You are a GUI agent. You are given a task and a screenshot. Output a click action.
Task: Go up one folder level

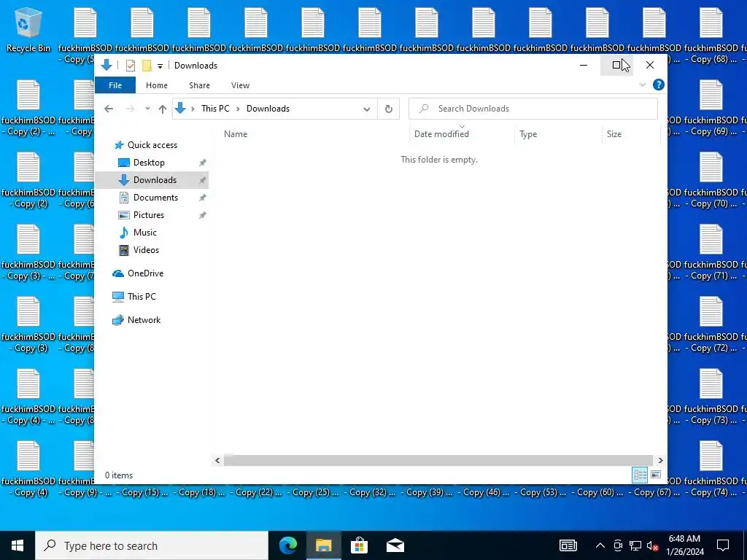pos(163,109)
